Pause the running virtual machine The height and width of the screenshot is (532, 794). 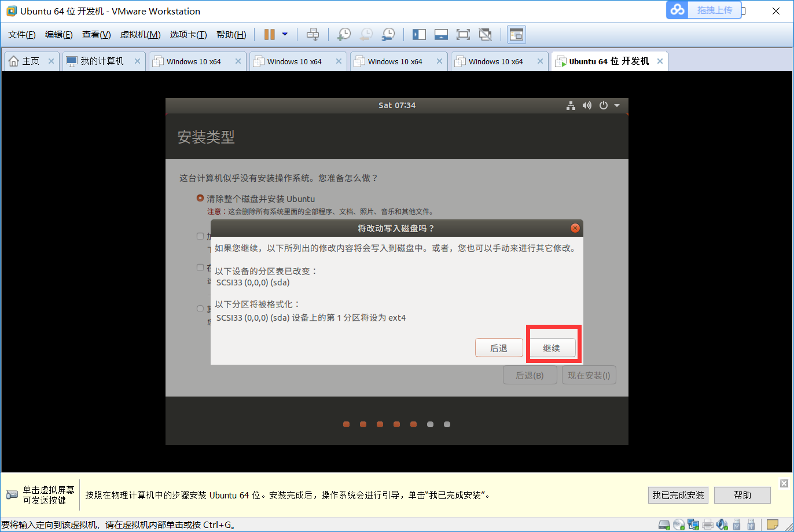click(x=269, y=35)
